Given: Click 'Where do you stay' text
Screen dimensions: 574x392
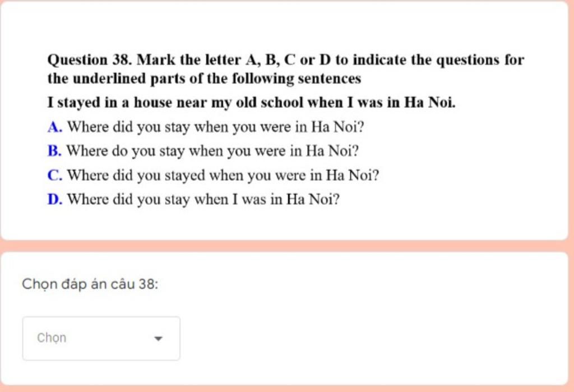Looking at the screenshot, I should (x=126, y=151).
